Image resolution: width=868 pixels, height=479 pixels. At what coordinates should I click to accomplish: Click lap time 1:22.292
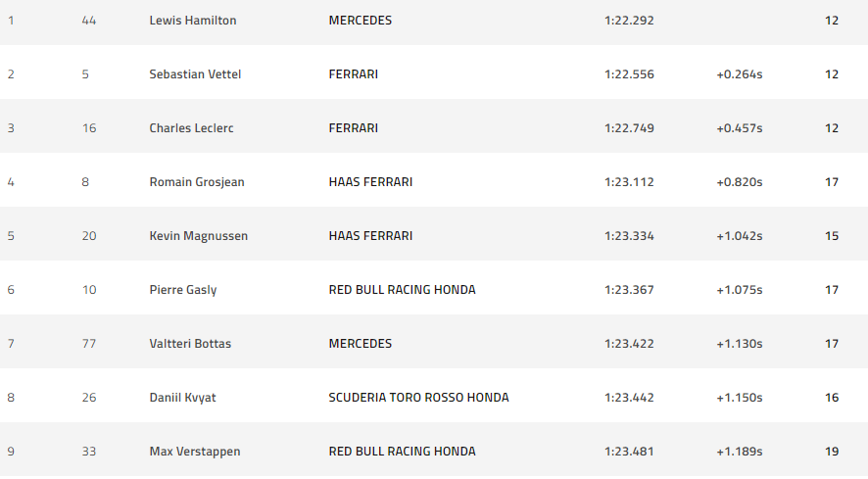[629, 21]
